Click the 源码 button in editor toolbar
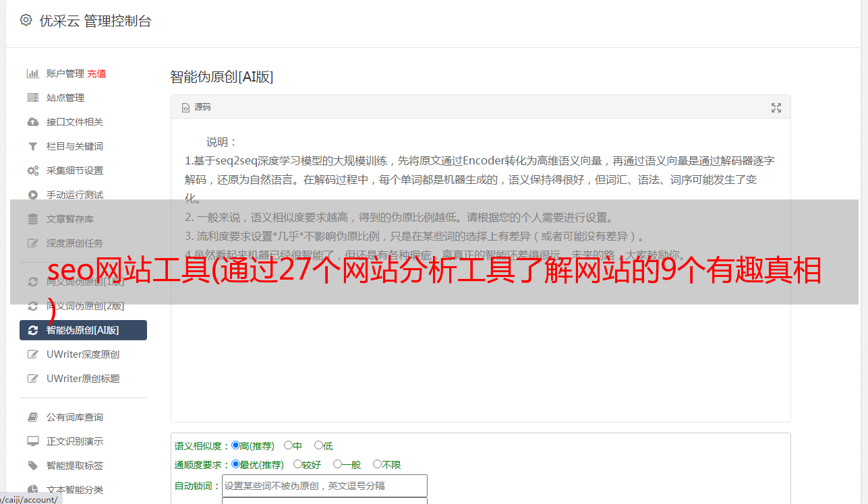 (x=196, y=108)
